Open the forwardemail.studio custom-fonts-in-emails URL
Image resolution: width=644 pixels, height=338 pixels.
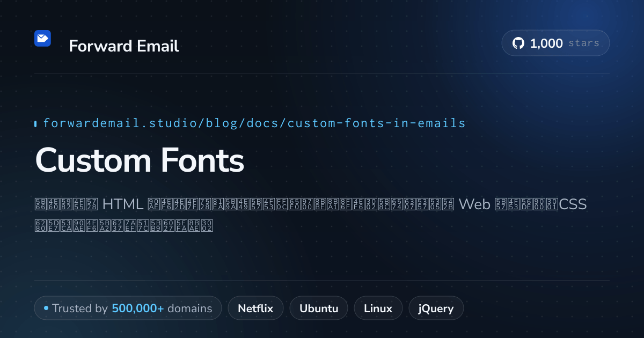254,123
